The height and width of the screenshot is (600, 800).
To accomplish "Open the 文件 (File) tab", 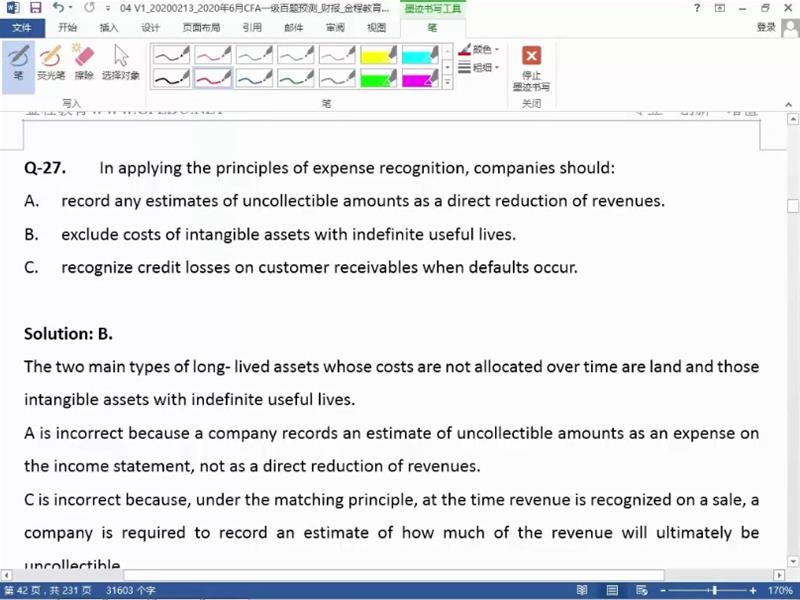I will click(x=22, y=28).
